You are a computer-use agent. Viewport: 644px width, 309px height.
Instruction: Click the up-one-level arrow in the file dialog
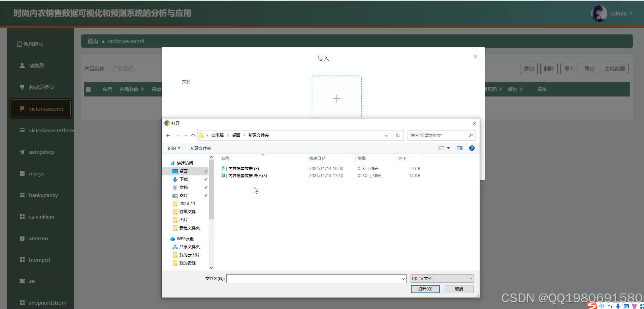[193, 135]
